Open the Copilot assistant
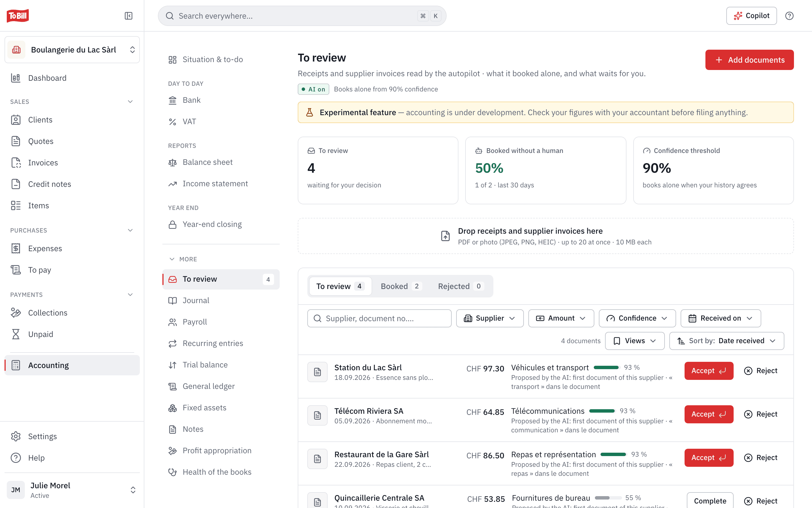The height and width of the screenshot is (508, 812). point(751,16)
